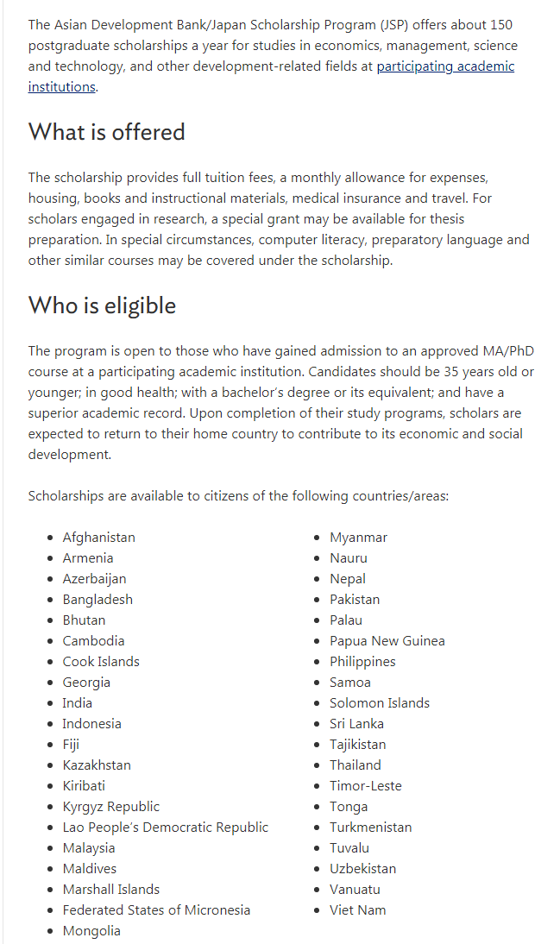
Task: Click the Scholarships are available sentence
Action: click(238, 496)
